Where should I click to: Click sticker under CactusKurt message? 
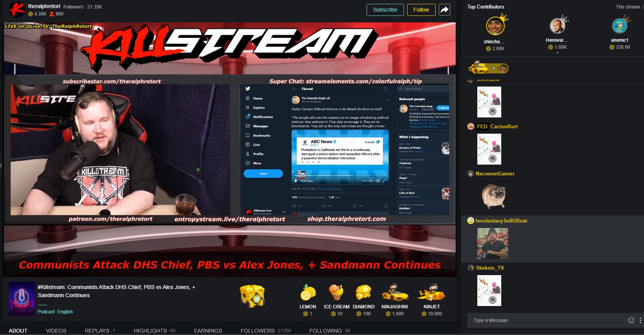(x=489, y=149)
